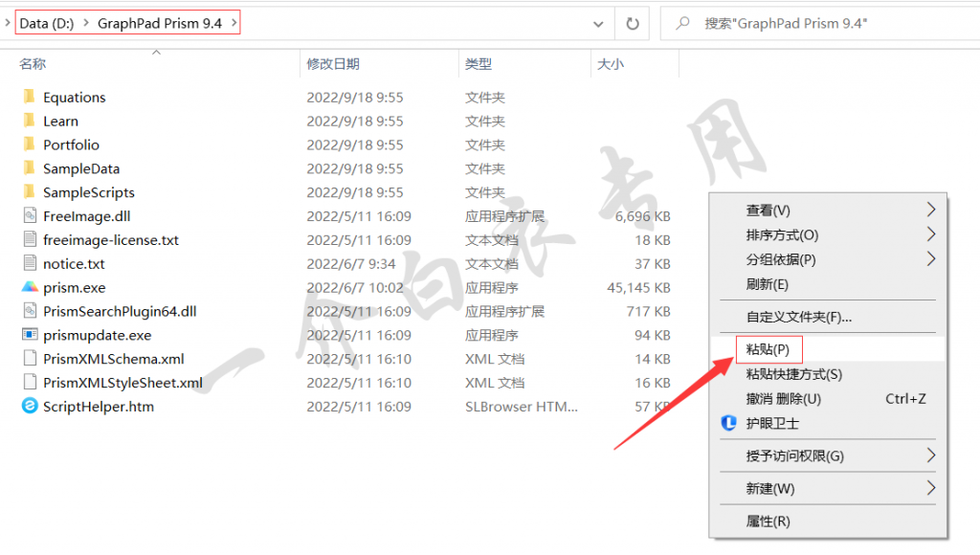Open the notice.txt text file icon
This screenshot has width=980, height=555.
pyautogui.click(x=31, y=263)
